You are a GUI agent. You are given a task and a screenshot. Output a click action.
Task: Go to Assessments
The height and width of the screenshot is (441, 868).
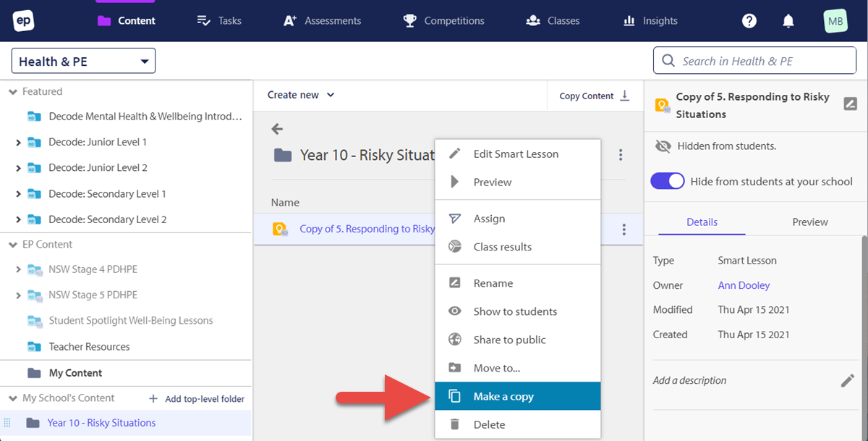[322, 21]
